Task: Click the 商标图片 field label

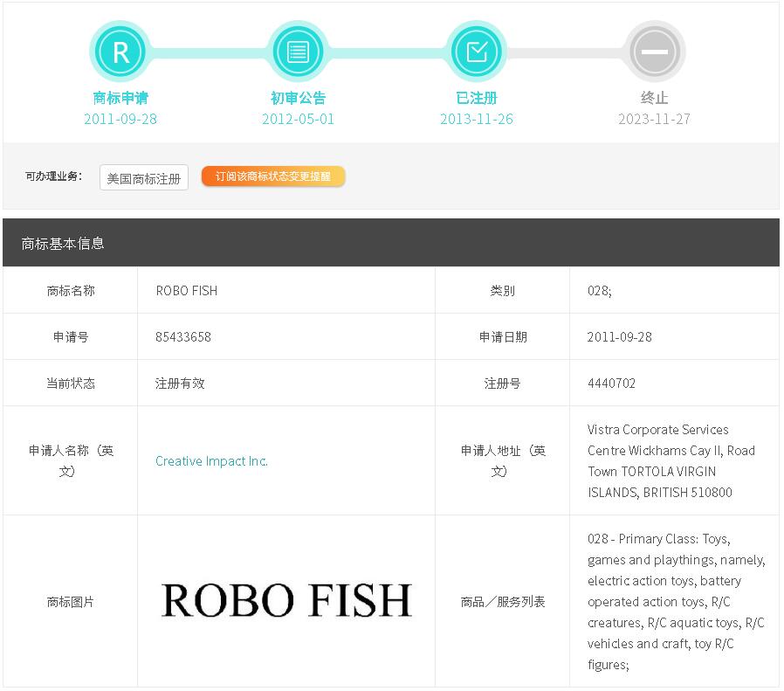Action: pos(71,601)
